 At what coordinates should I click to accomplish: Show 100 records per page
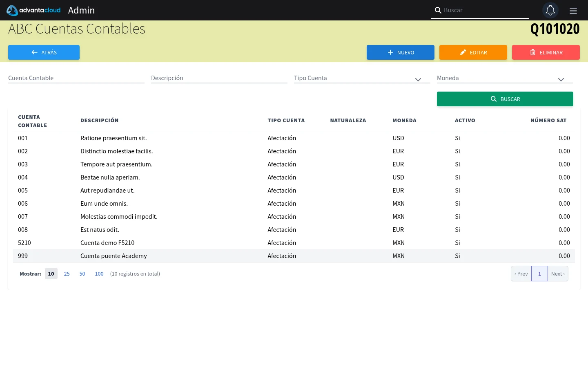(x=99, y=274)
